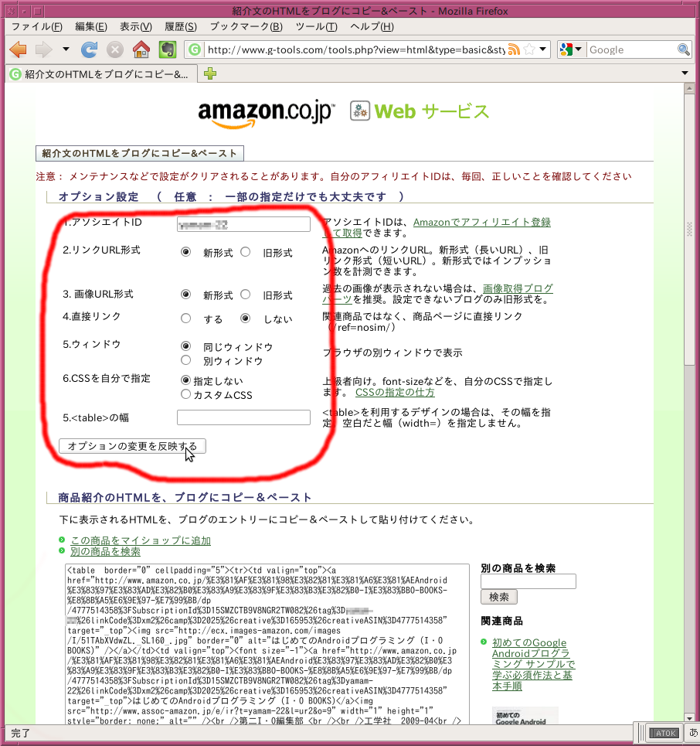Open the ファイル(F) menu
This screenshot has width=700, height=746.
37,26
